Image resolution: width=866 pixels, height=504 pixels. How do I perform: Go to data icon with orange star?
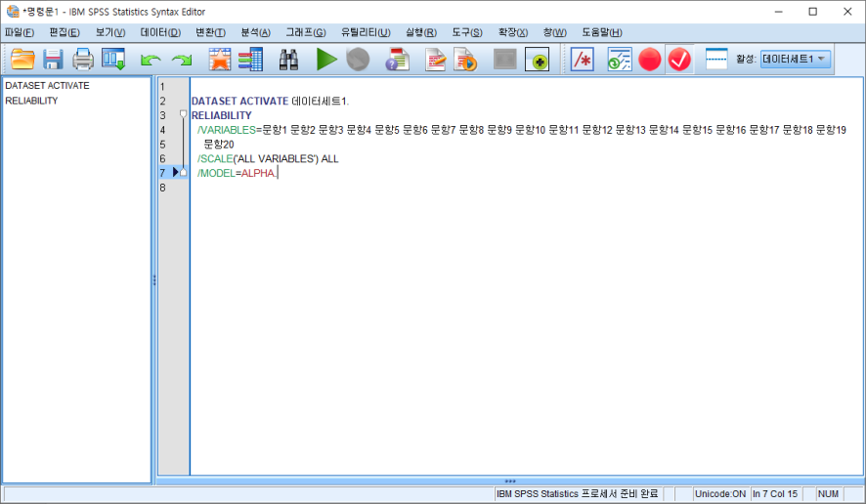[219, 59]
